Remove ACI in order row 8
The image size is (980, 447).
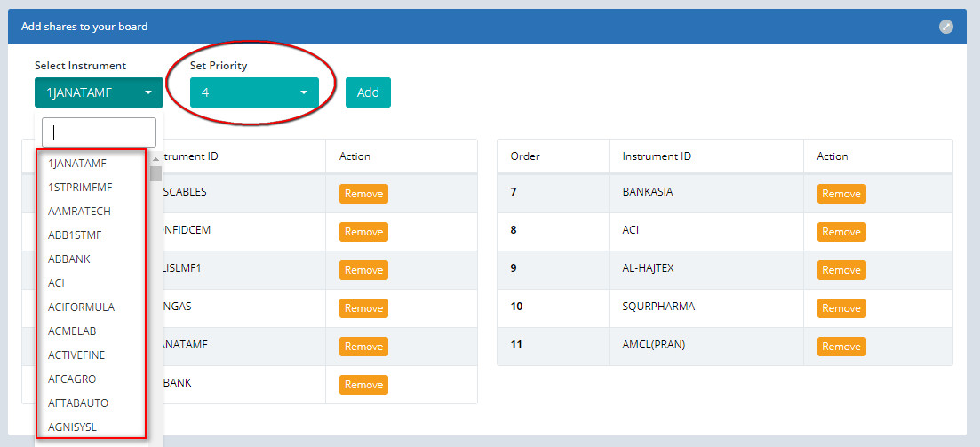click(841, 232)
